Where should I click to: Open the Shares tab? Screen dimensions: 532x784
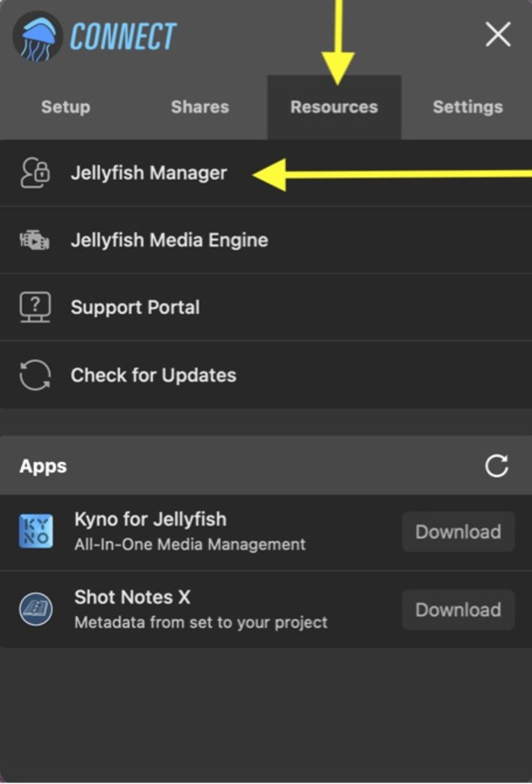pyautogui.click(x=200, y=107)
